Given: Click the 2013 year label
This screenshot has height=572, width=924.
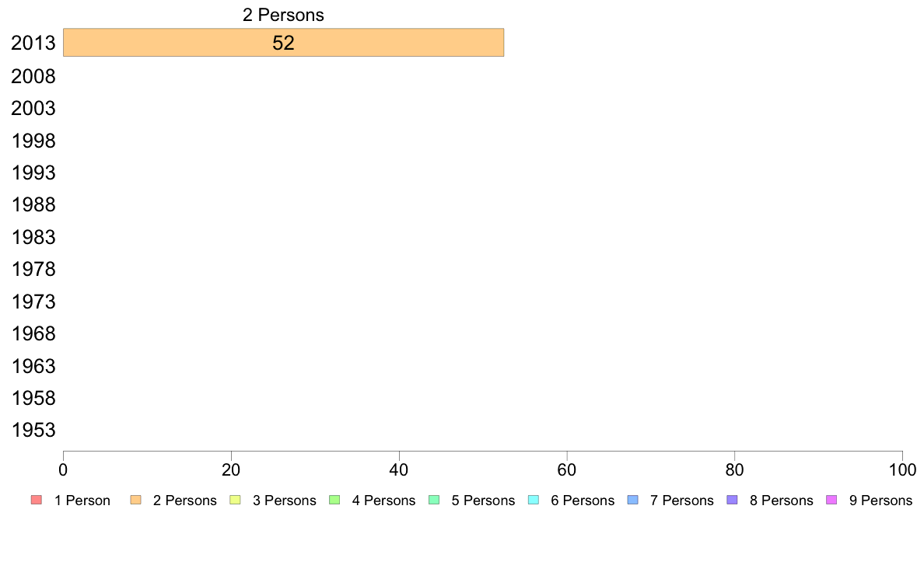Looking at the screenshot, I should click(33, 43).
